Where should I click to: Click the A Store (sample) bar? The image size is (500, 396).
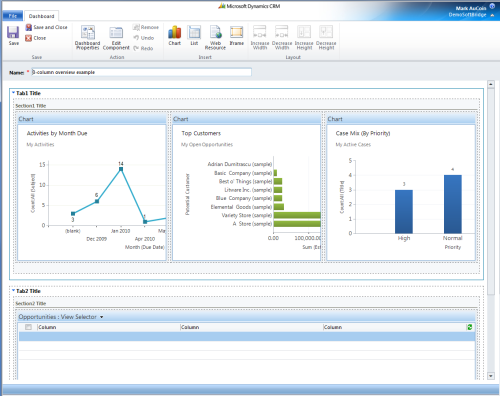(x=297, y=224)
